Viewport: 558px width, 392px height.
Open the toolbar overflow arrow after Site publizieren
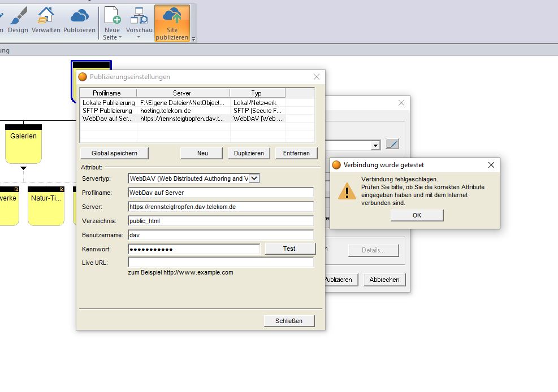(x=194, y=39)
